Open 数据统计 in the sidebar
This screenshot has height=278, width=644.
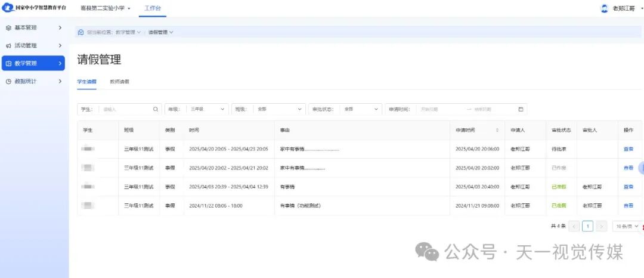(33, 81)
